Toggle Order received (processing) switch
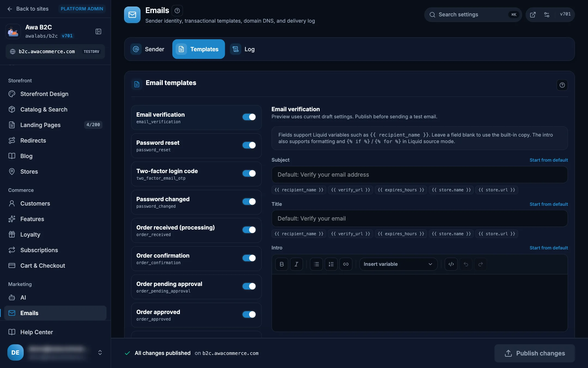588x368 pixels. pyautogui.click(x=249, y=230)
